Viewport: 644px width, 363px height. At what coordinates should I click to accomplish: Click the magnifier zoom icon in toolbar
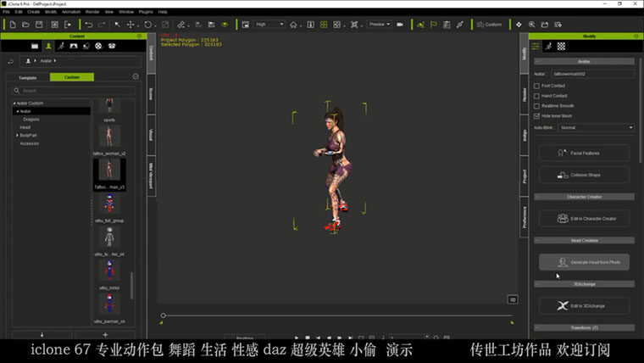coord(532,25)
